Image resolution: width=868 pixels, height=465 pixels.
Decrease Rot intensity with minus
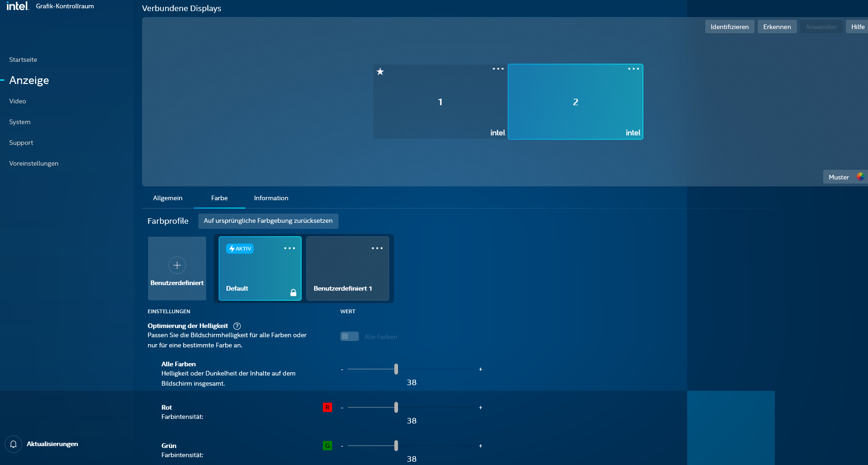click(342, 408)
